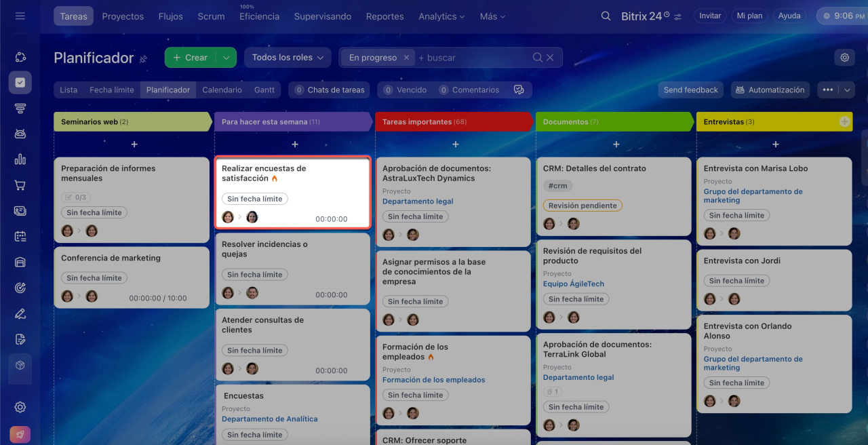This screenshot has height=445, width=868.
Task: Expand the Todos los roles dropdown
Action: tap(288, 58)
